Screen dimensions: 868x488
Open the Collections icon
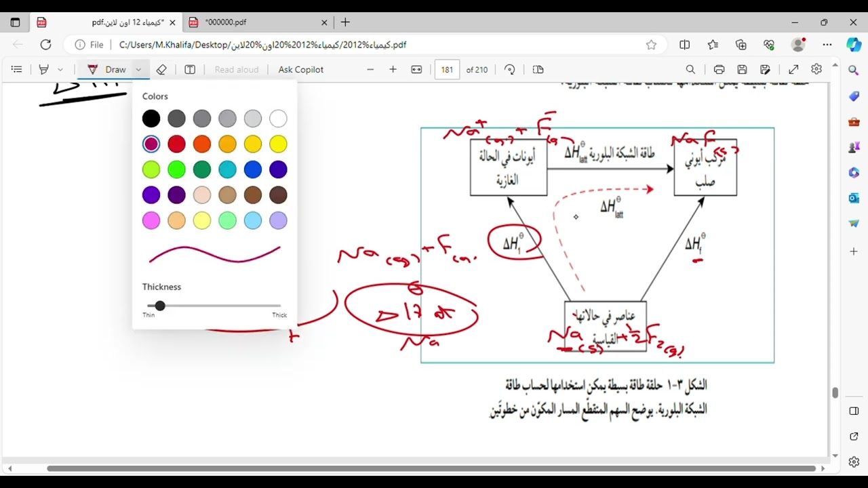tap(741, 45)
